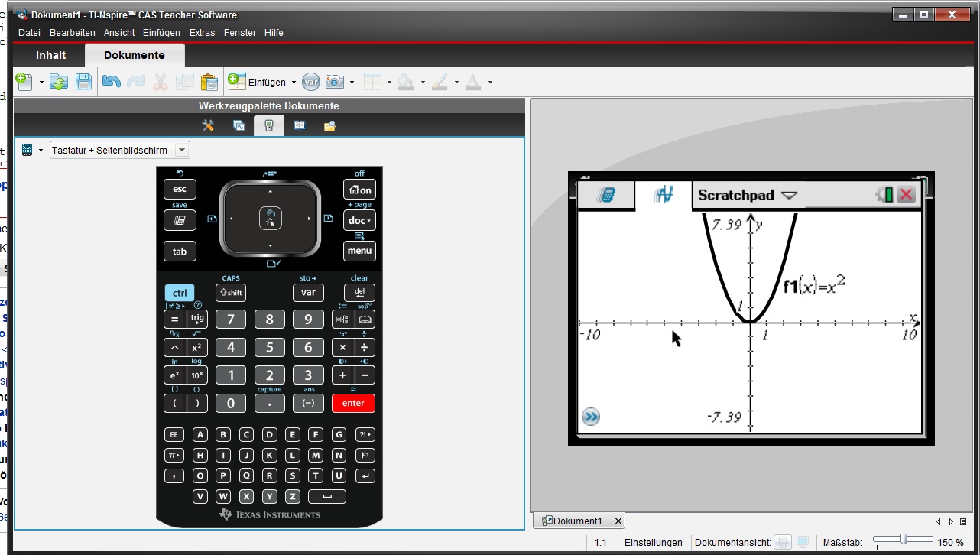The height and width of the screenshot is (555, 980).
Task: Open the TI-SmartView emulator palette tab
Action: point(269,126)
